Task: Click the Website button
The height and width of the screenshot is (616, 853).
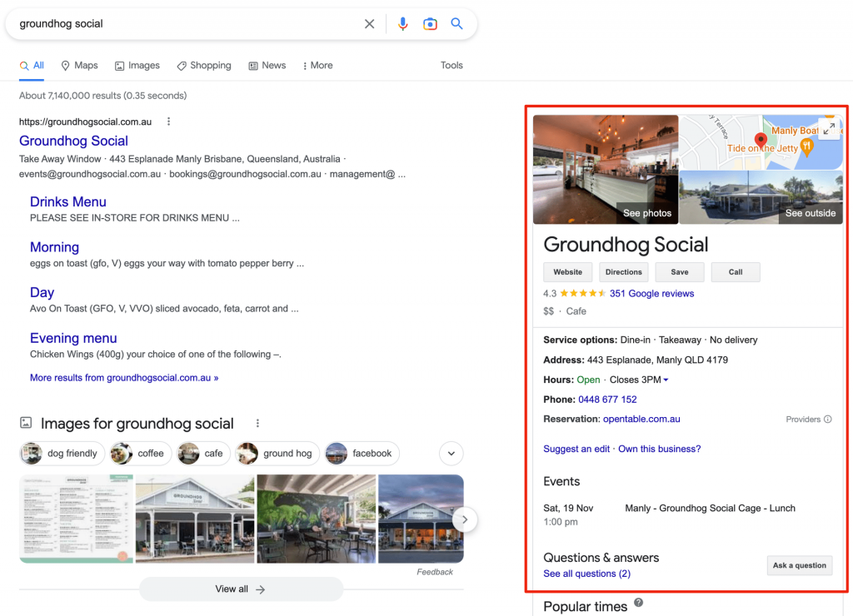Action: pos(567,272)
